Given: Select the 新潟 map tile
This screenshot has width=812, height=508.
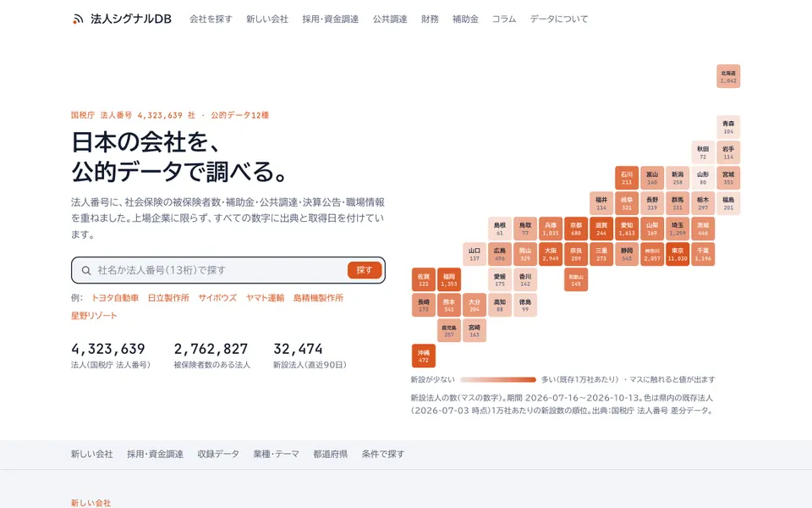Looking at the screenshot, I should click(x=678, y=178).
